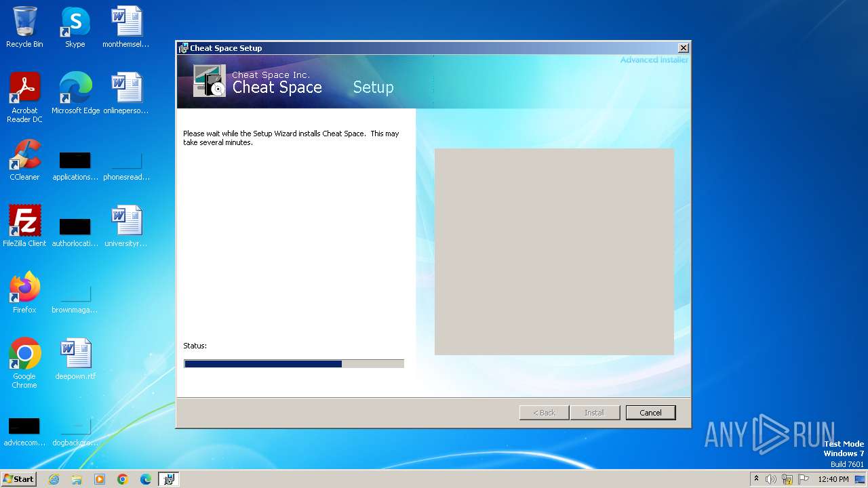Select the brownmaga desktop file

point(75,299)
